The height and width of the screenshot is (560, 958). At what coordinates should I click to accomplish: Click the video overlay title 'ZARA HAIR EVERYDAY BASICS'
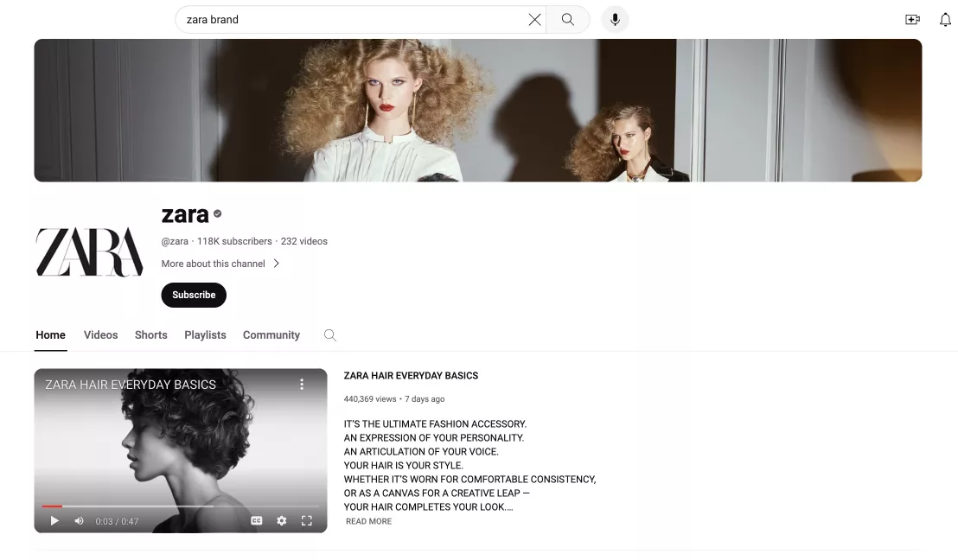131,385
